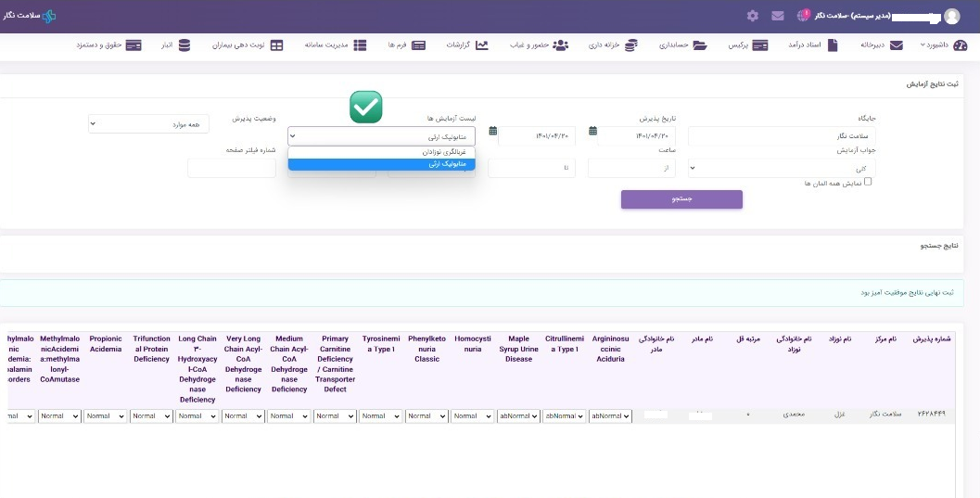Open the Phenylketonuria Classic result dropdown
Viewport: 980px width, 498px height.
click(426, 416)
